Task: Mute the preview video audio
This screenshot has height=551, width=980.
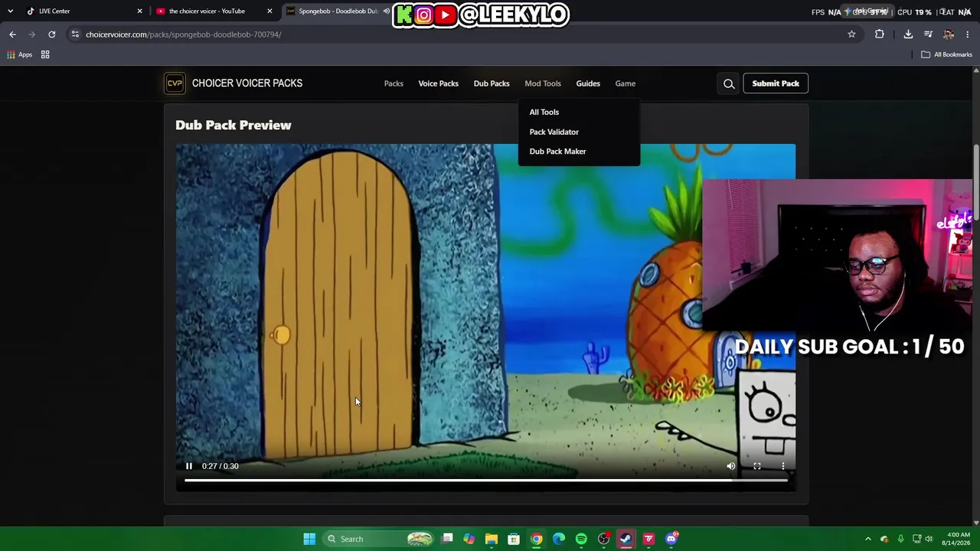Action: pos(731,466)
